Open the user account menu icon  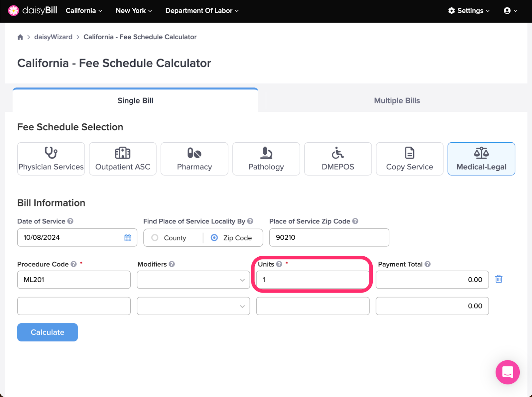[x=510, y=11]
